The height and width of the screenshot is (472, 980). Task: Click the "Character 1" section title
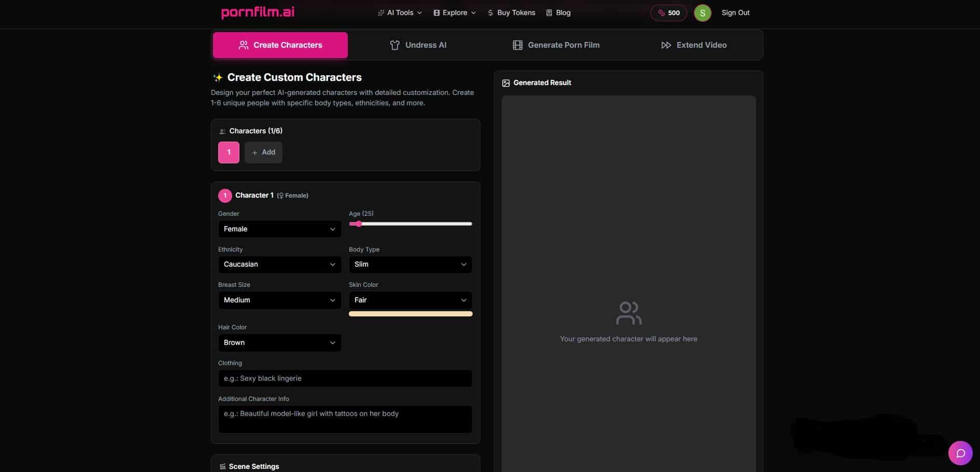coord(254,196)
